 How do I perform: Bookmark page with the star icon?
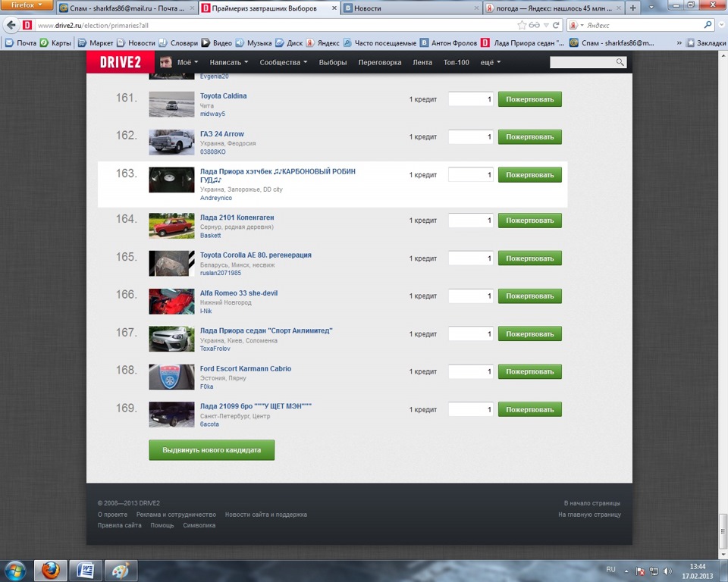tap(522, 25)
